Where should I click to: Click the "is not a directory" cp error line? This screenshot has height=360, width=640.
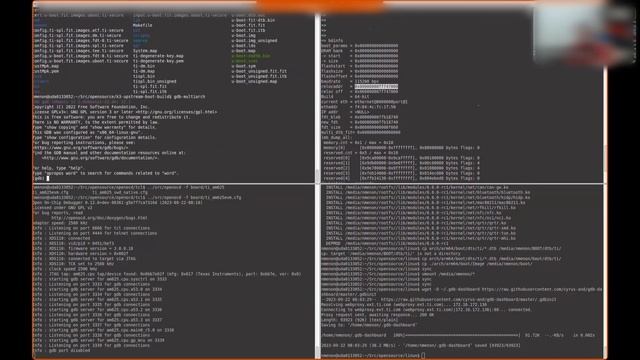[x=390, y=253]
